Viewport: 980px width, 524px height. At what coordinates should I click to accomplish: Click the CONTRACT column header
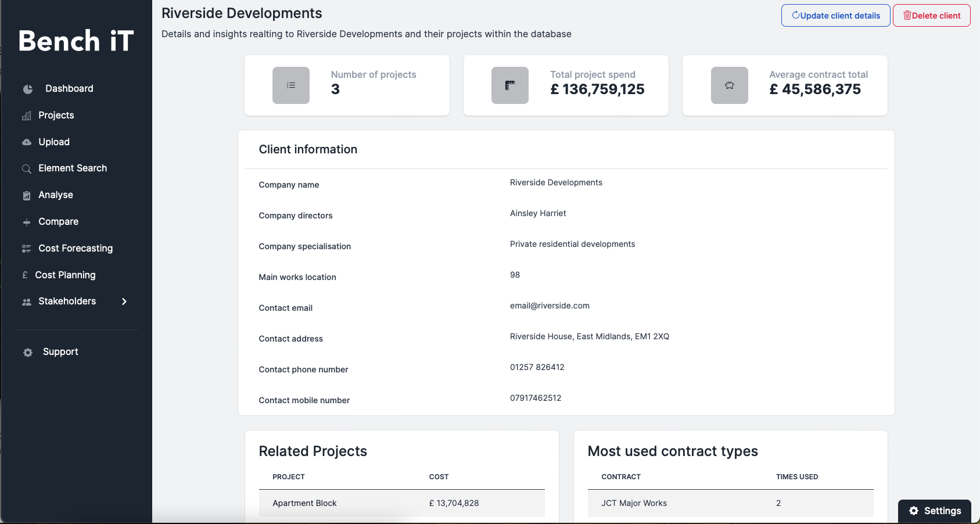(x=621, y=477)
